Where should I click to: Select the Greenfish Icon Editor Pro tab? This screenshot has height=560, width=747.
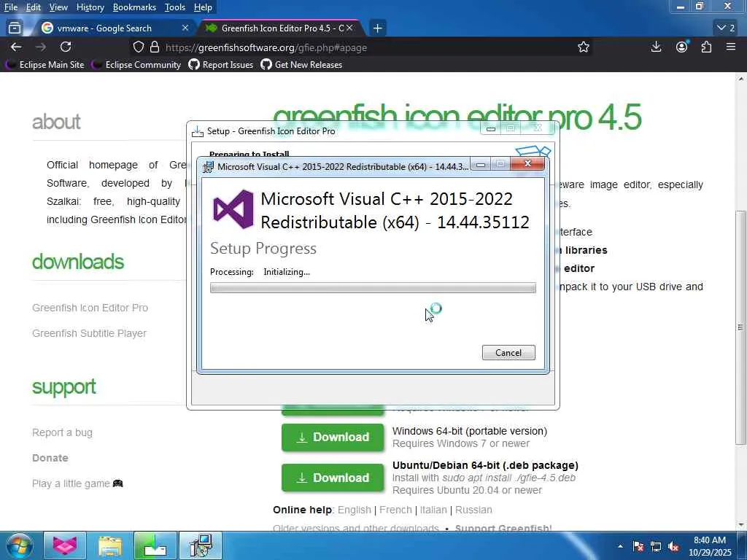click(x=281, y=28)
